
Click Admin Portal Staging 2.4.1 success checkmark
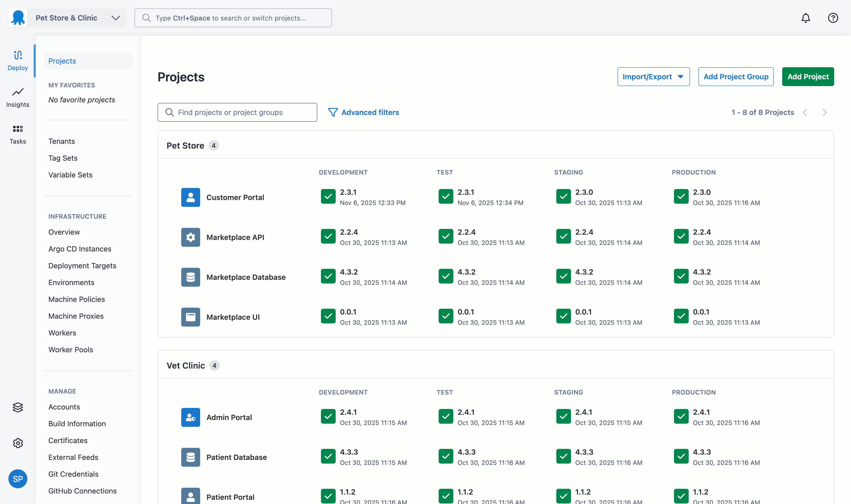pyautogui.click(x=563, y=416)
